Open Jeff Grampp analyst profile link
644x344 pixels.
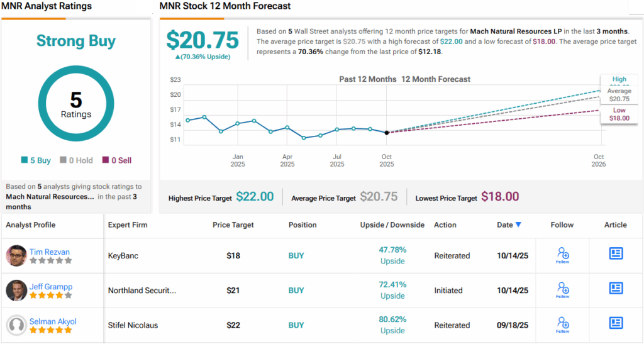(52, 287)
